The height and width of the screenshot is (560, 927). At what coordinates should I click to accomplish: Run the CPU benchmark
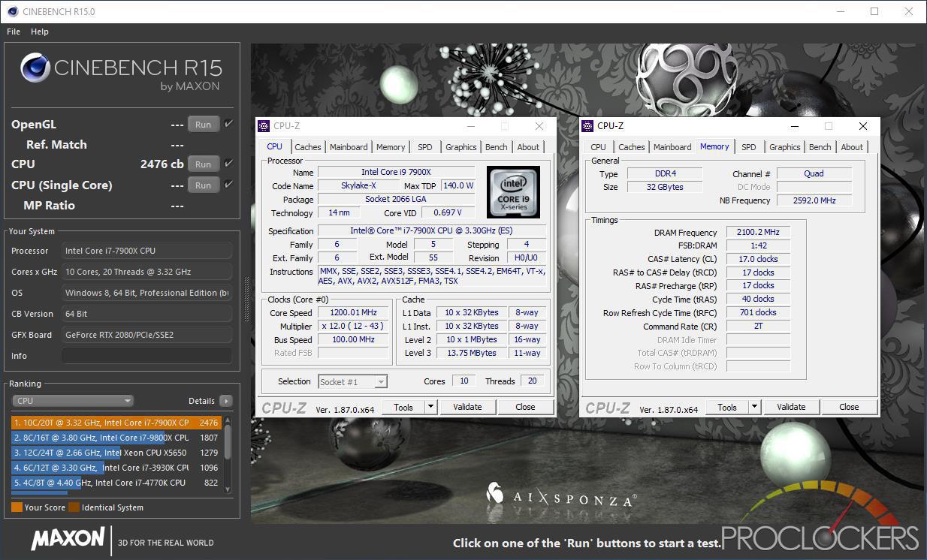coord(204,164)
